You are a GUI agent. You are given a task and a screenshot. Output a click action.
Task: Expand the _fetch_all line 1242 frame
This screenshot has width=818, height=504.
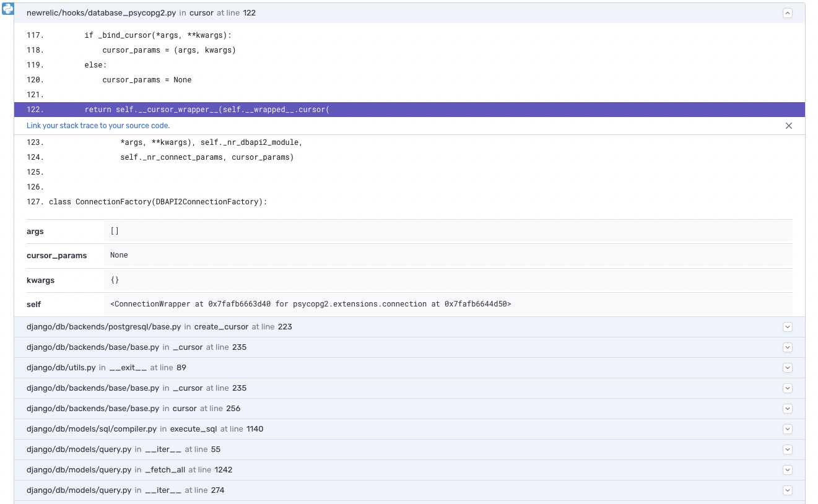pyautogui.click(x=788, y=470)
